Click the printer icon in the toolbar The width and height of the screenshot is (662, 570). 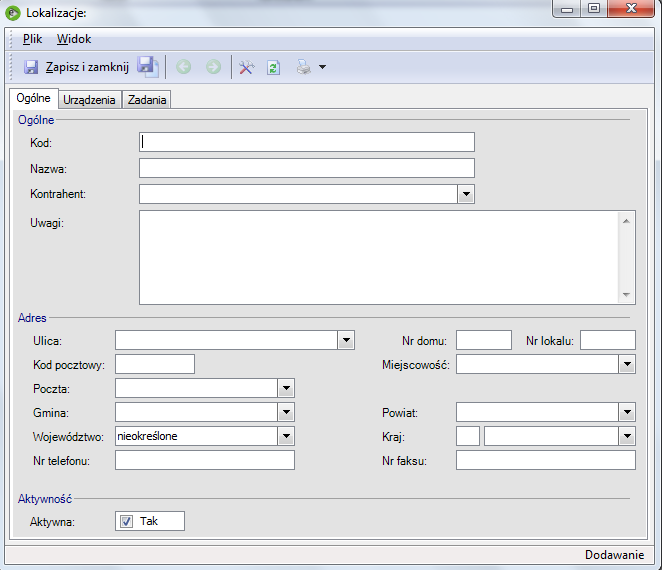(x=304, y=67)
